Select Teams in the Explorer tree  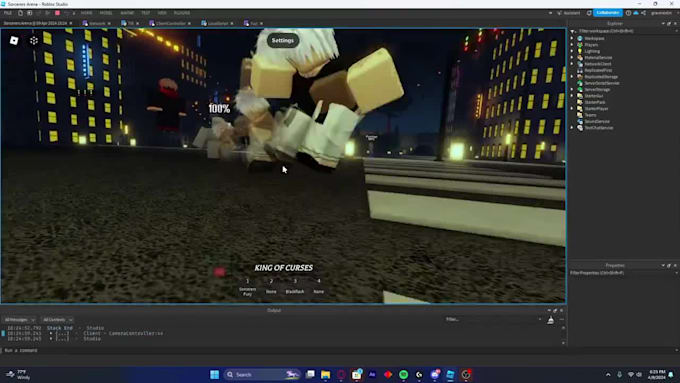(x=590, y=115)
